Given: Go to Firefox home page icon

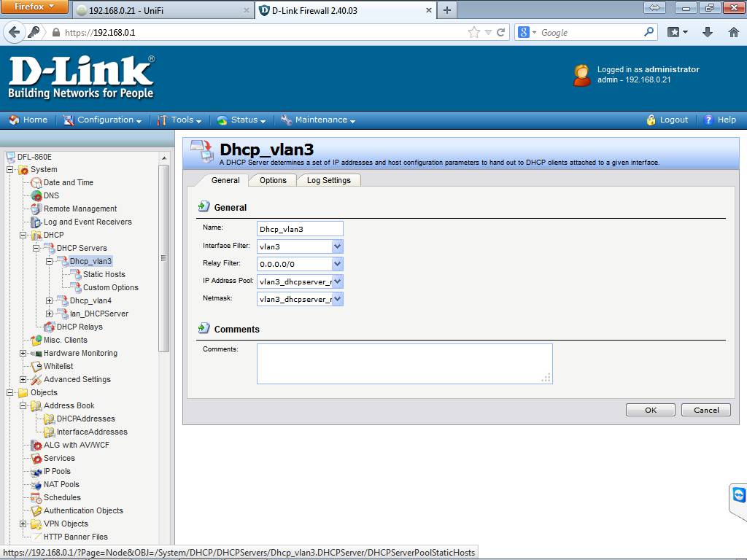Looking at the screenshot, I should point(734,32).
